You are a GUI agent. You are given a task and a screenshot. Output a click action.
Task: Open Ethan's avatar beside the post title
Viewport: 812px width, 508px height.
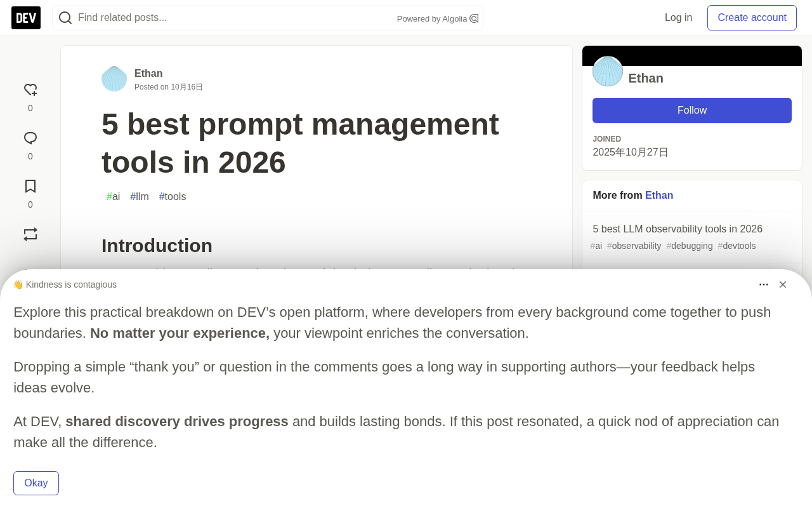114,79
